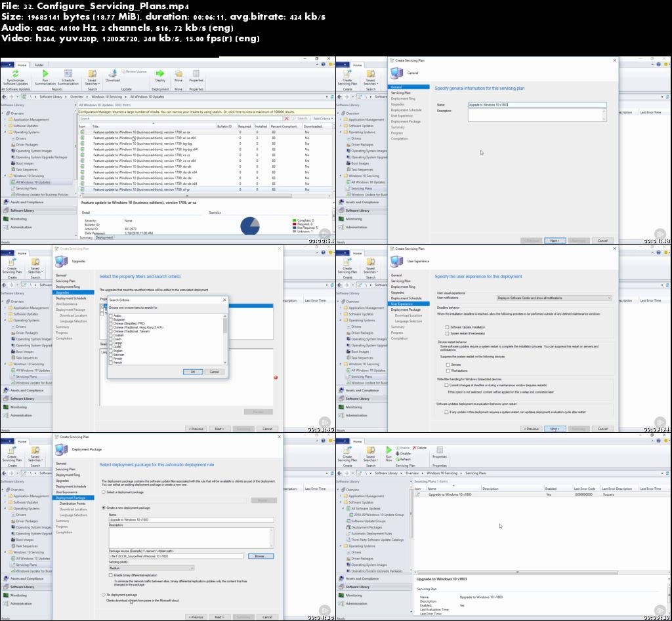Select the Windows Update for Business Policies node
This screenshot has width=672, height=621.
39,195
